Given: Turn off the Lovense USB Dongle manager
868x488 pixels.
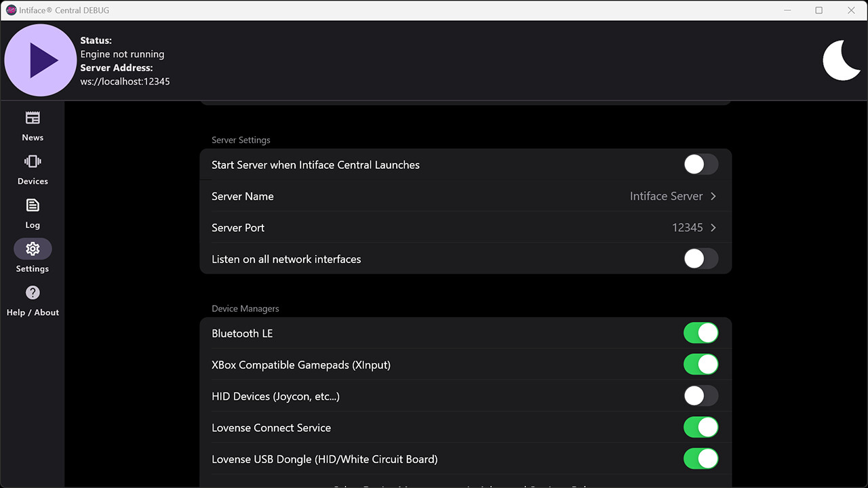Looking at the screenshot, I should [x=701, y=459].
